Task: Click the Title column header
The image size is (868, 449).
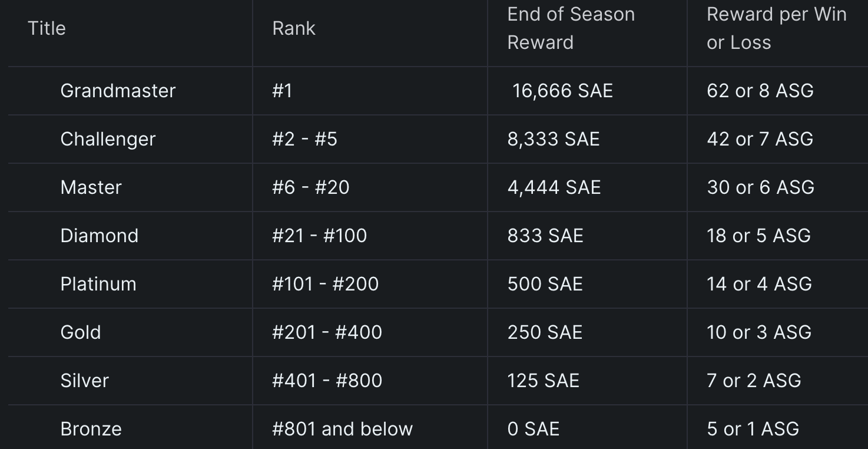Action: click(47, 28)
